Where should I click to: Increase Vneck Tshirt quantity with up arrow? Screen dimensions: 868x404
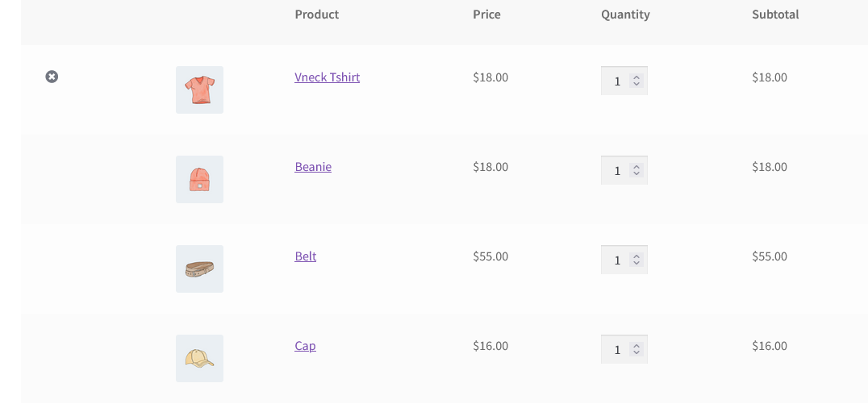point(636,78)
